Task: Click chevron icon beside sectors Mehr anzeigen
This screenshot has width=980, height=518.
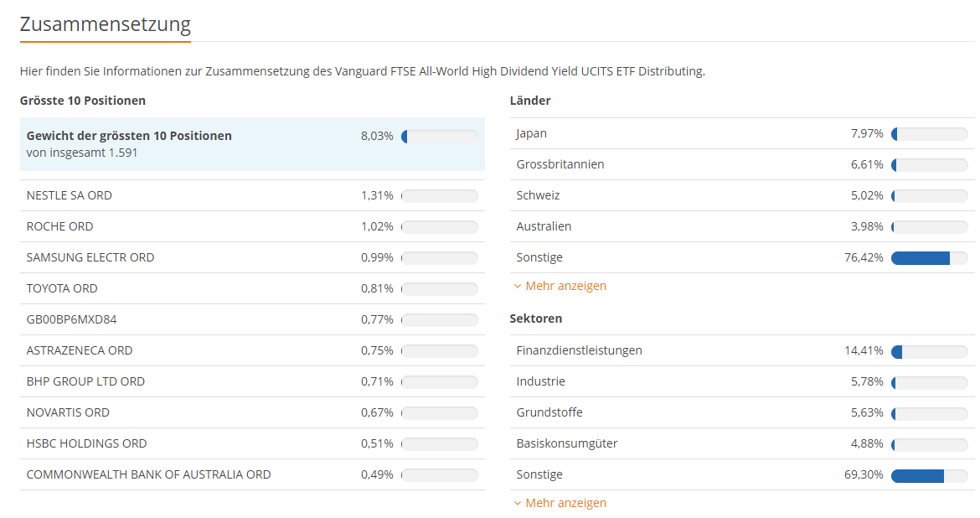Action: [x=518, y=504]
